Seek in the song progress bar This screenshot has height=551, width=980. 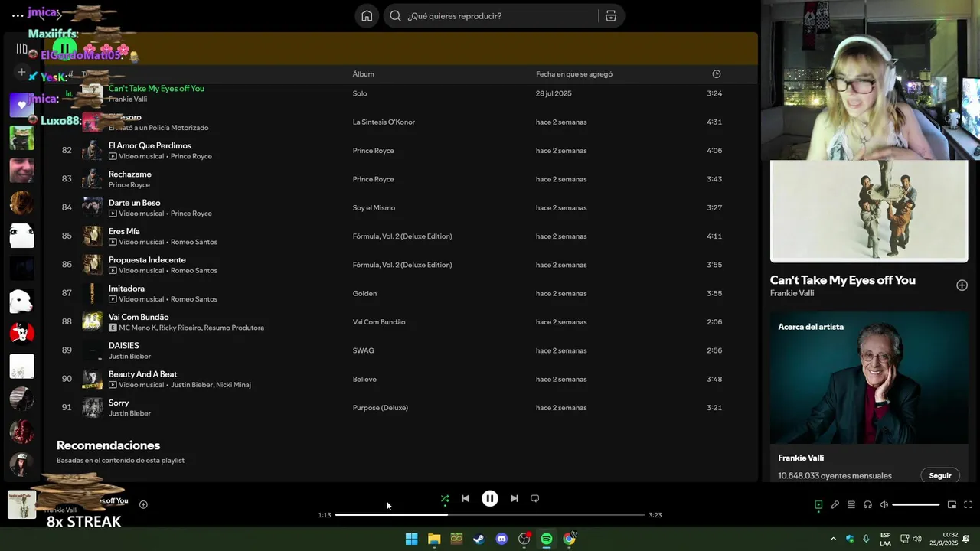(x=490, y=515)
